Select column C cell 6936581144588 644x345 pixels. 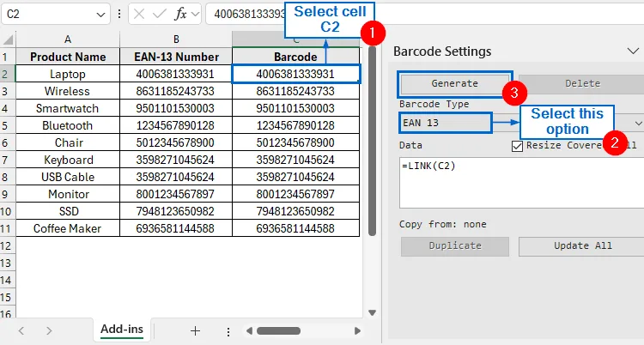tap(295, 228)
